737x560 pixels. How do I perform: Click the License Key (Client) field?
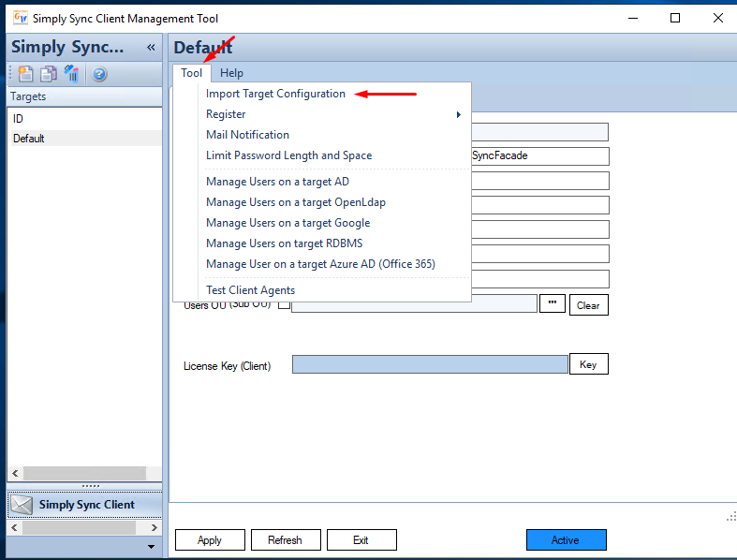(430, 364)
